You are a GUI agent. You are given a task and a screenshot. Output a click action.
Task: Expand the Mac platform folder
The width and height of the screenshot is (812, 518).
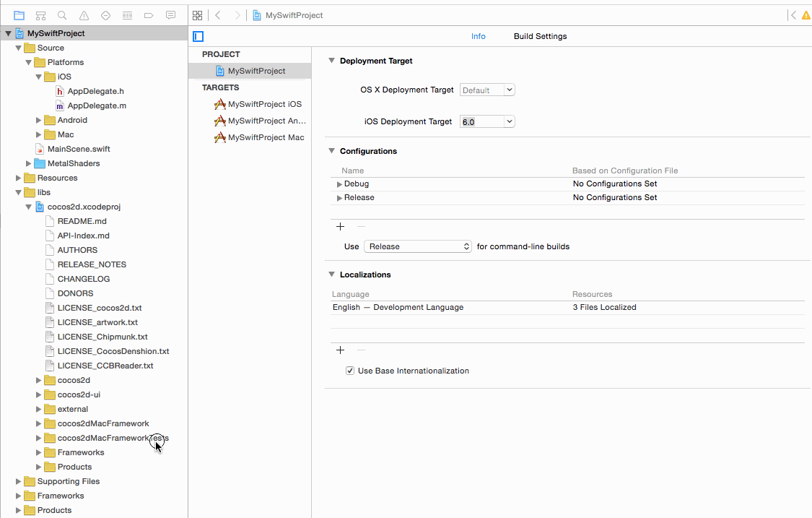(39, 135)
